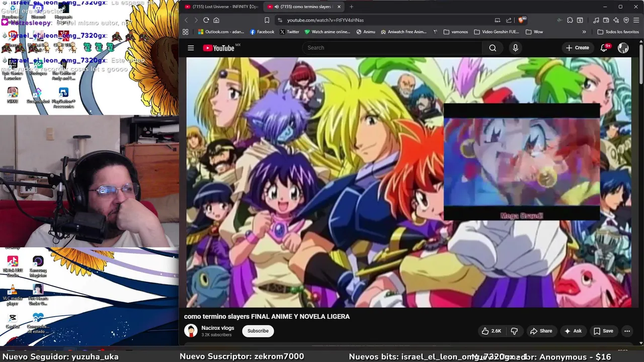This screenshot has width=644, height=362.
Task: Open the Brave Shields lion icon
Action: [521, 20]
